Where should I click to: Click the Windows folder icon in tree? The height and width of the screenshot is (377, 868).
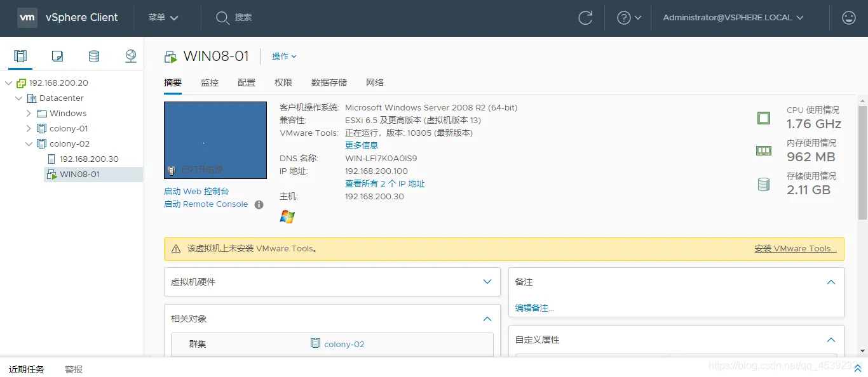pos(42,114)
